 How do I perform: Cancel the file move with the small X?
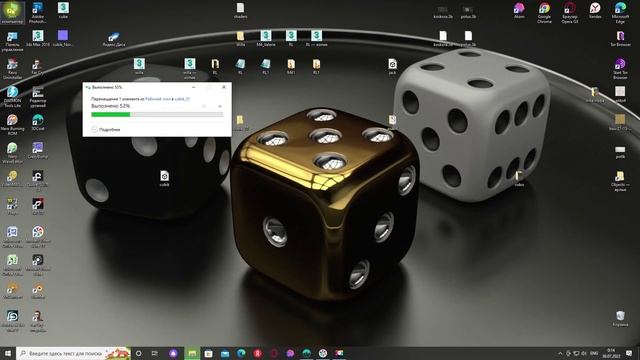pos(220,106)
